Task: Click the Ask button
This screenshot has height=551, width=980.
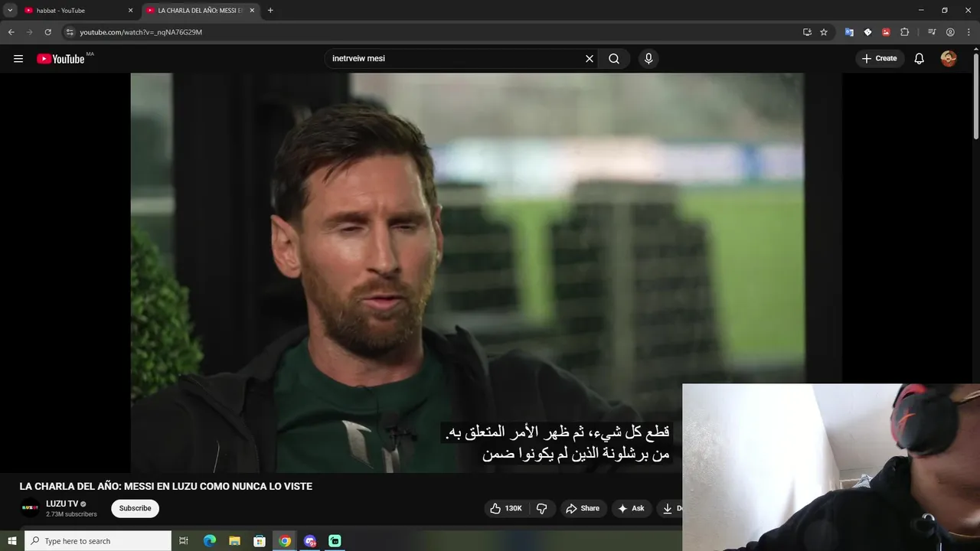Action: [x=632, y=508]
